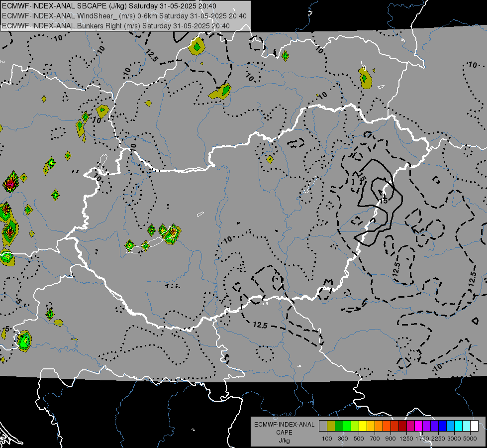Select the dark red legend swatch

pos(403,426)
